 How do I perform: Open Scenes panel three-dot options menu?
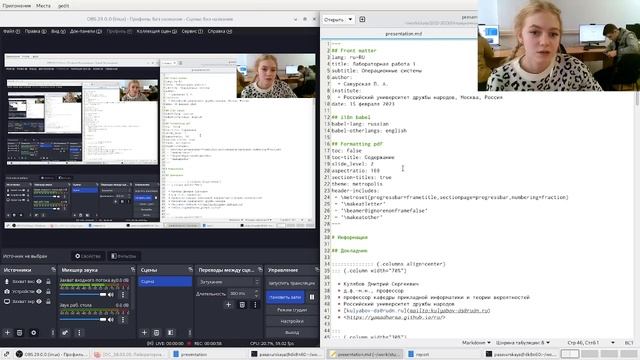189,333
